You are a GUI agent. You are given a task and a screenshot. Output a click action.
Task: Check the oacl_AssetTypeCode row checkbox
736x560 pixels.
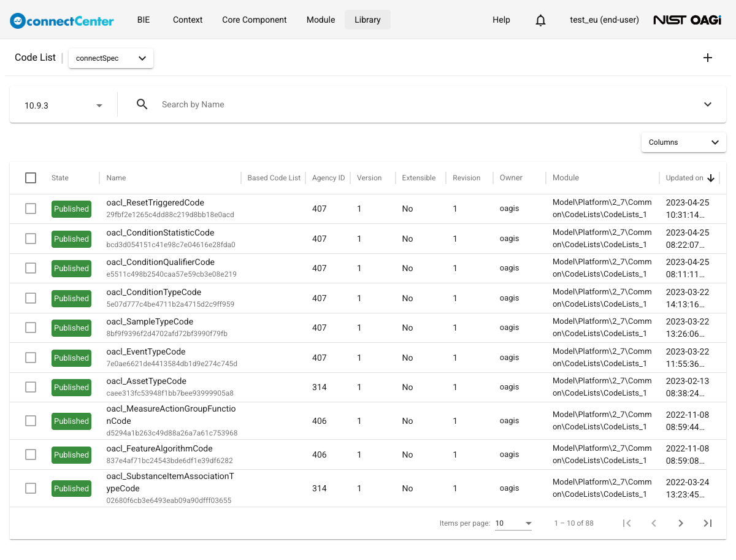click(31, 387)
